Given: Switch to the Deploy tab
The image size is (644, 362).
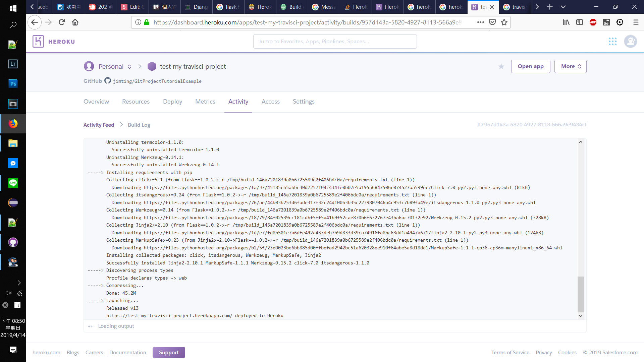Looking at the screenshot, I should [172, 102].
